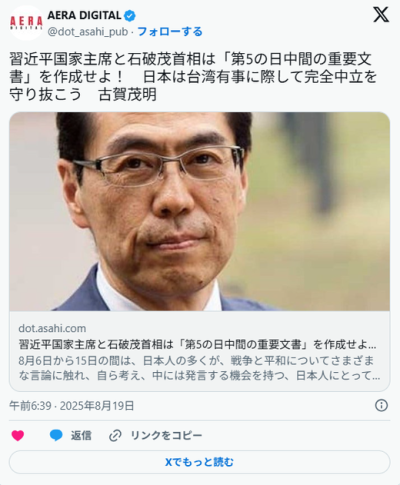Click the link card article headline
This screenshot has height=485, width=400.
coord(197,344)
